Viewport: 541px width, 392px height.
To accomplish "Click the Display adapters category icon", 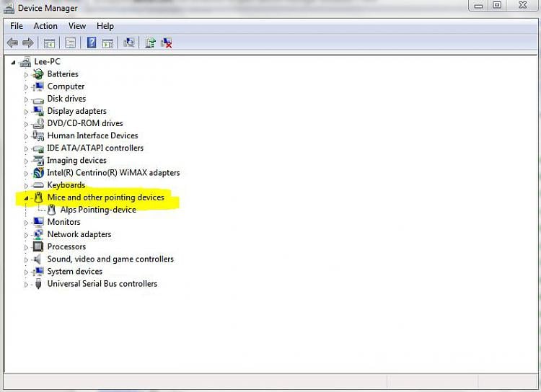I will [x=38, y=111].
